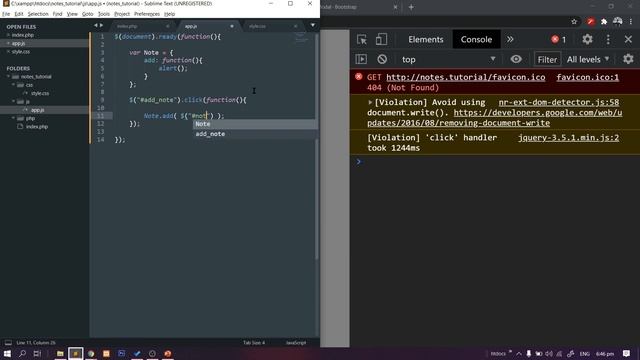
Task: Click the Sublime editor vertical scrollbar
Action: point(317,147)
